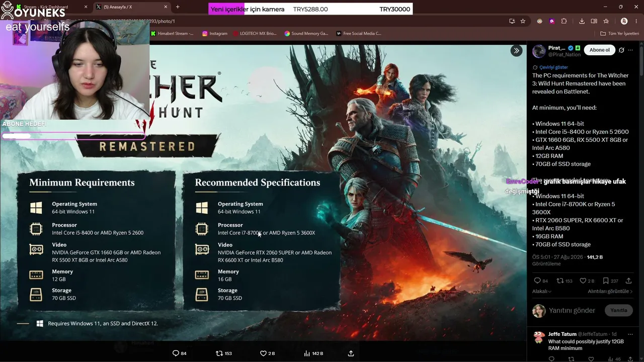Image resolution: width=644 pixels, height=362 pixels.
Task: Click the views chart icon under photo
Action: click(x=307, y=353)
